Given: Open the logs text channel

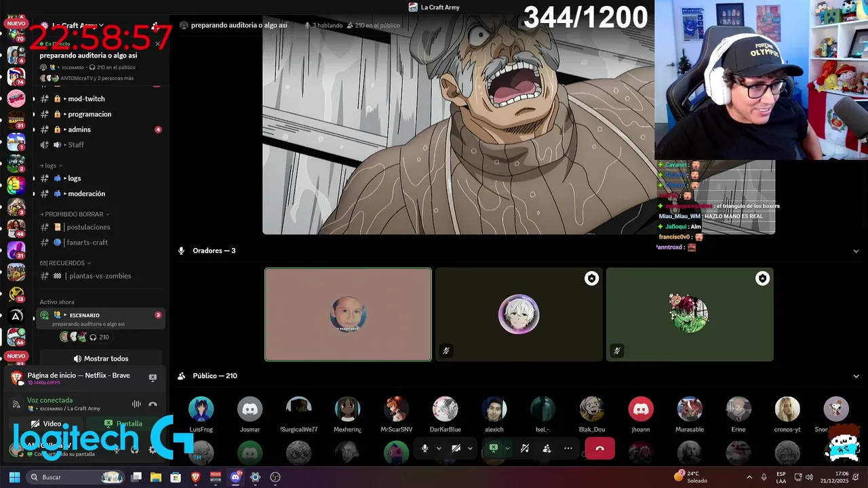Looking at the screenshot, I should (100, 178).
